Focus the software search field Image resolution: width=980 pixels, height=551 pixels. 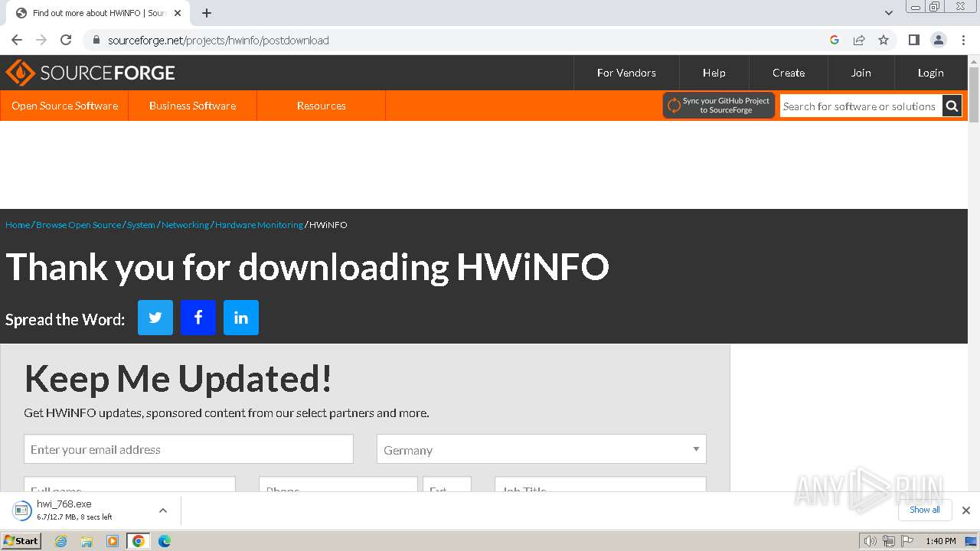tap(861, 106)
